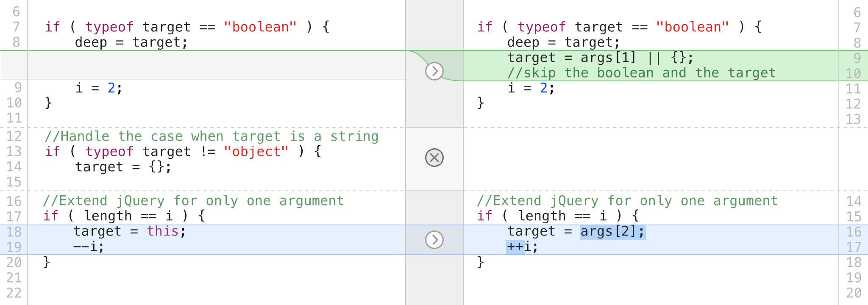Image resolution: width=868 pixels, height=305 pixels.
Task: Click the arrow icon beside the green added block
Action: (434, 71)
